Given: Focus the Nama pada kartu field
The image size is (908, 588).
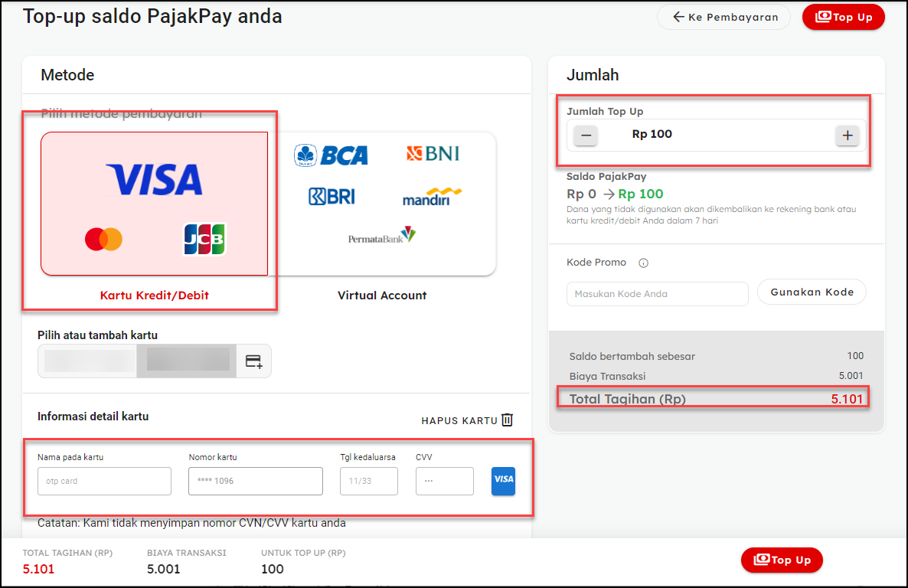Looking at the screenshot, I should pos(104,482).
